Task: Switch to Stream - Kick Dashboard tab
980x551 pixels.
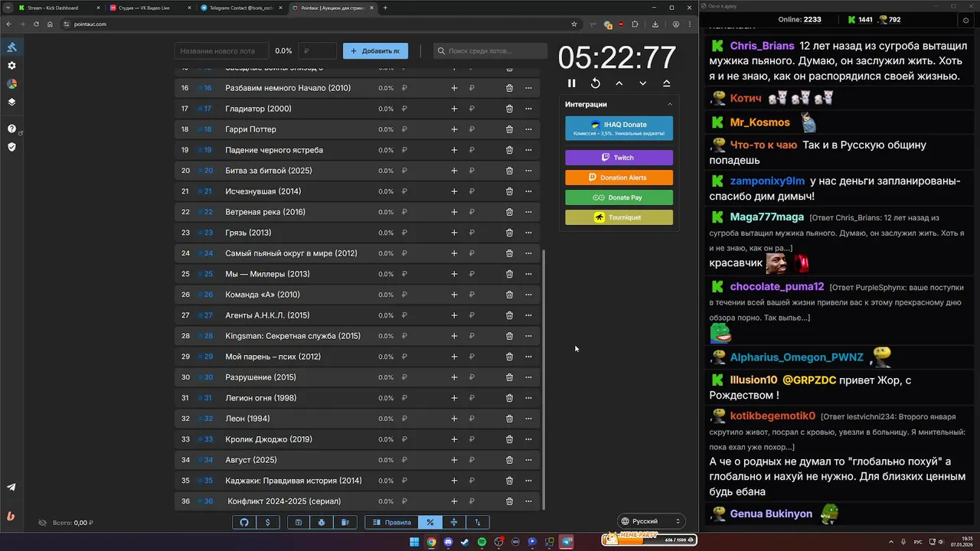Action: click(58, 8)
